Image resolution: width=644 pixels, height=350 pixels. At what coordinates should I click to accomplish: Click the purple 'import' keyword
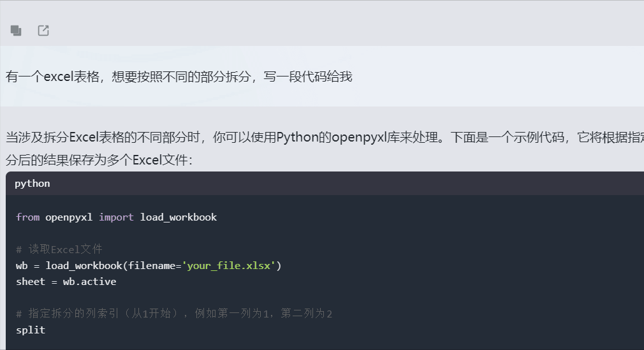coord(116,217)
